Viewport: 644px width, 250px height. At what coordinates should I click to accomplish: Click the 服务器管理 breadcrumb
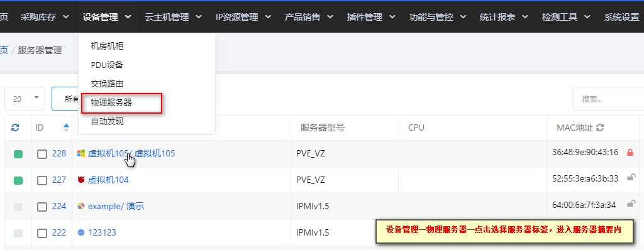tap(40, 50)
